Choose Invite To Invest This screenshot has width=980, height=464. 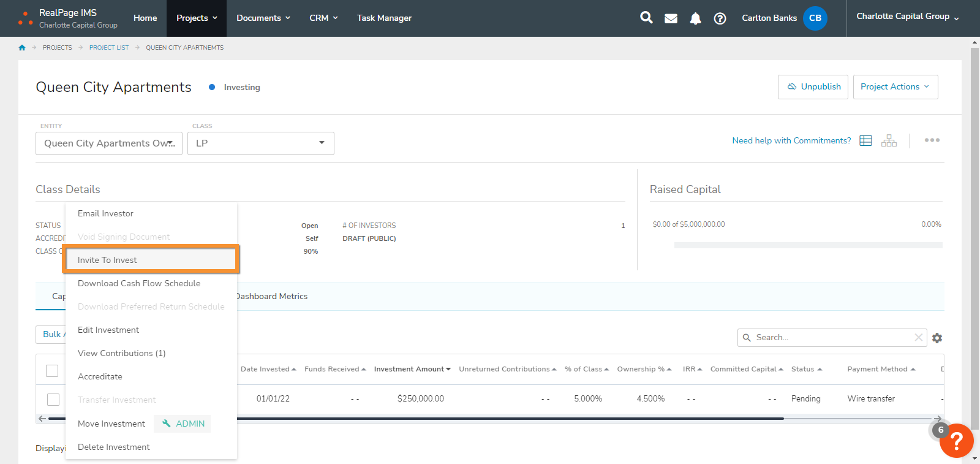pos(151,260)
